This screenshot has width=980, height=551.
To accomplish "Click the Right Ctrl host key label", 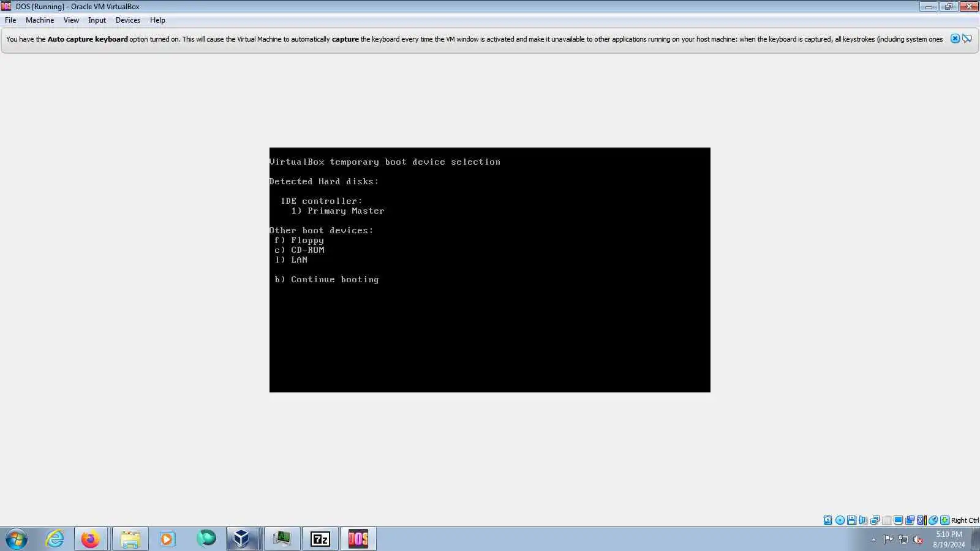I will [965, 520].
